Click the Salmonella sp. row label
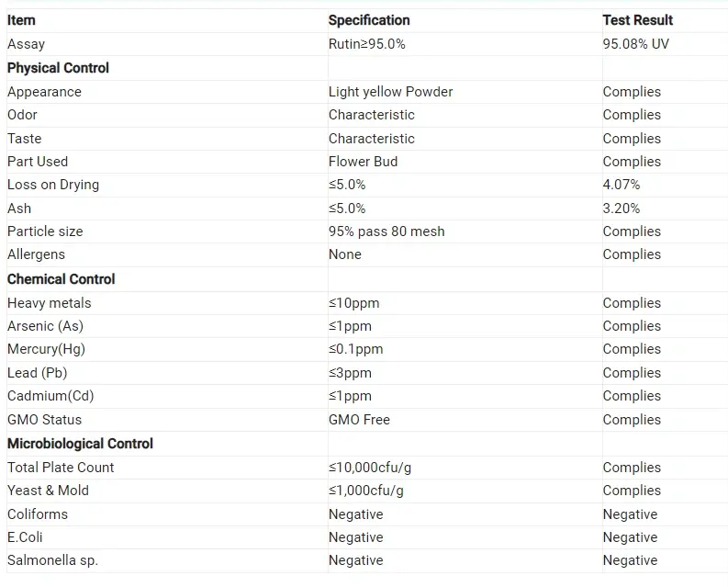Image resolution: width=728 pixels, height=587 pixels. (x=52, y=560)
